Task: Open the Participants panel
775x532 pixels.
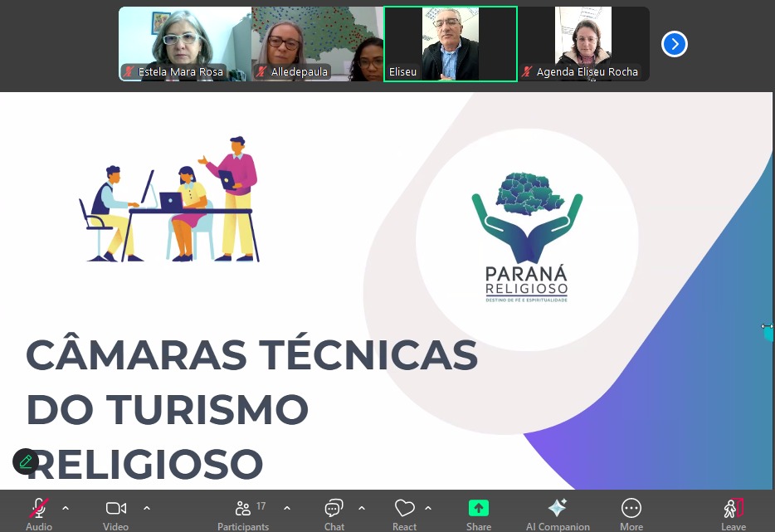Action: (x=243, y=509)
